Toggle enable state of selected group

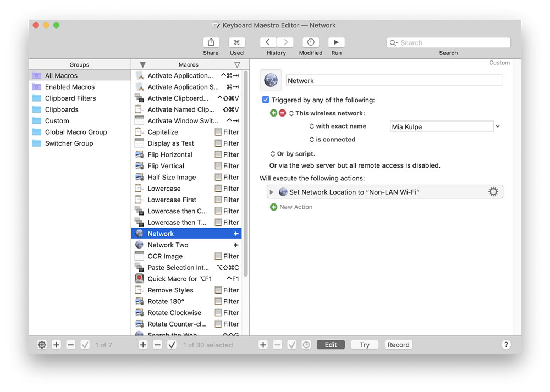85,345
